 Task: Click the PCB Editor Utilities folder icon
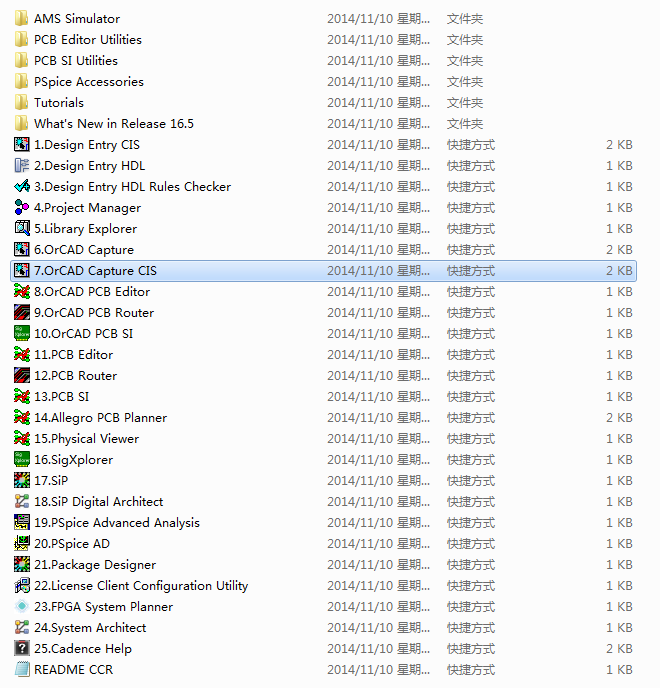[x=22, y=39]
